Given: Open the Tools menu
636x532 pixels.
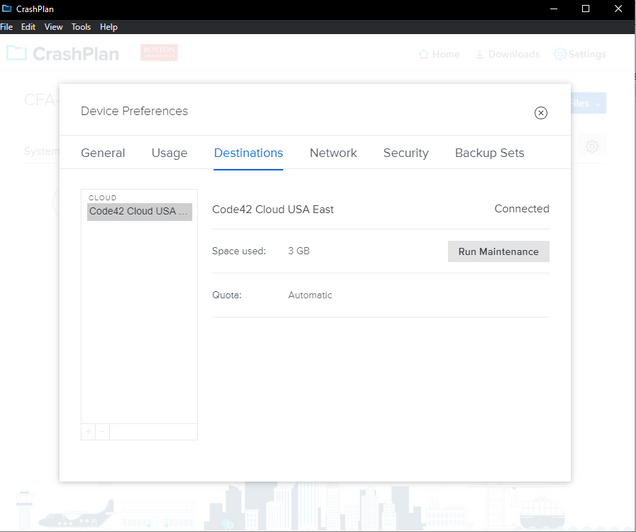Looking at the screenshot, I should click(81, 27).
